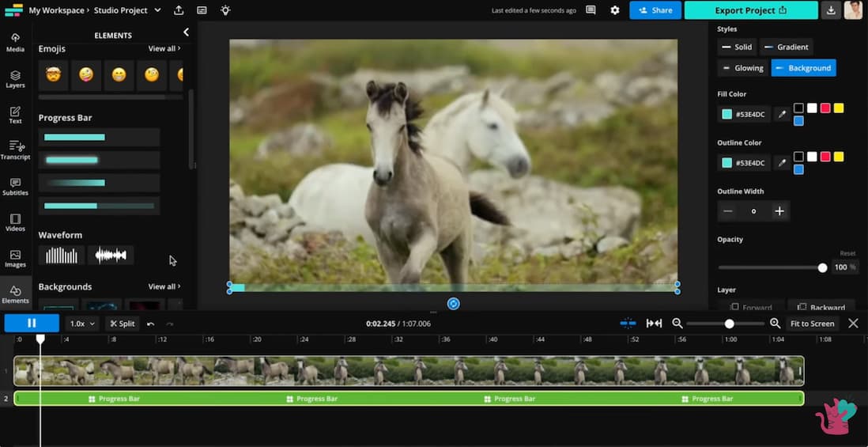Pause the video playback

click(32, 323)
